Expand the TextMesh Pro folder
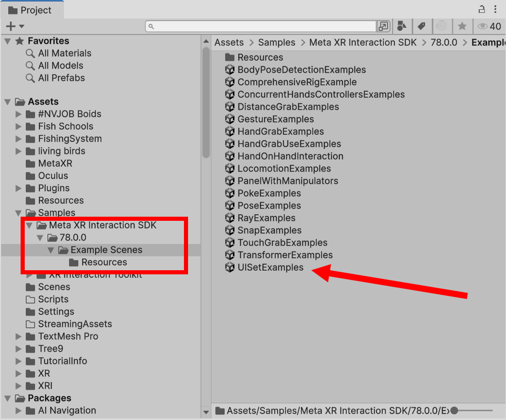The height and width of the screenshot is (420, 506). pyautogui.click(x=19, y=337)
